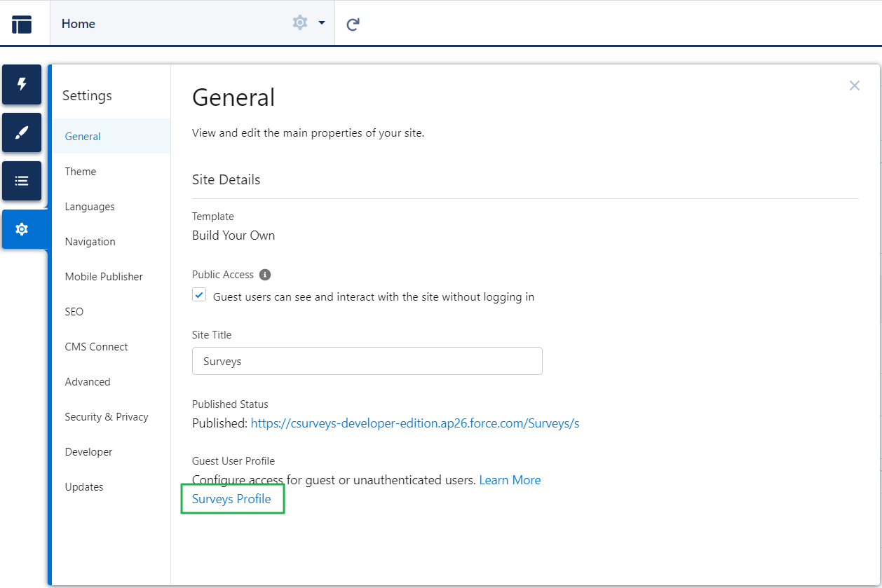Open the Updates settings section

pyautogui.click(x=84, y=486)
